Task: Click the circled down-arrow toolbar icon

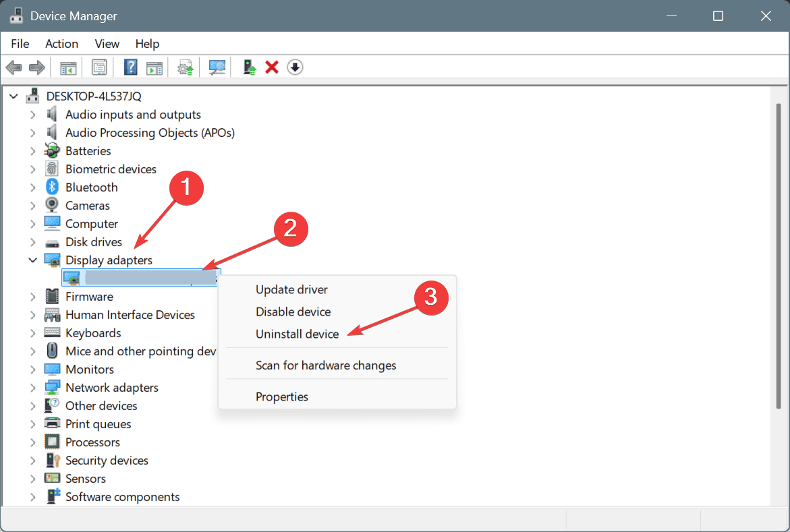Action: pyautogui.click(x=295, y=67)
